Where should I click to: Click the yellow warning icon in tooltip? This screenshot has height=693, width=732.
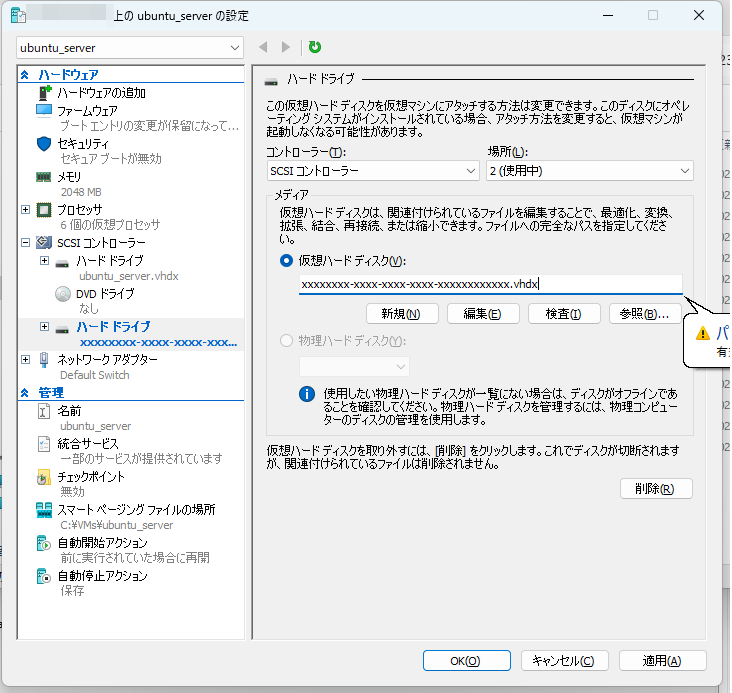(703, 333)
